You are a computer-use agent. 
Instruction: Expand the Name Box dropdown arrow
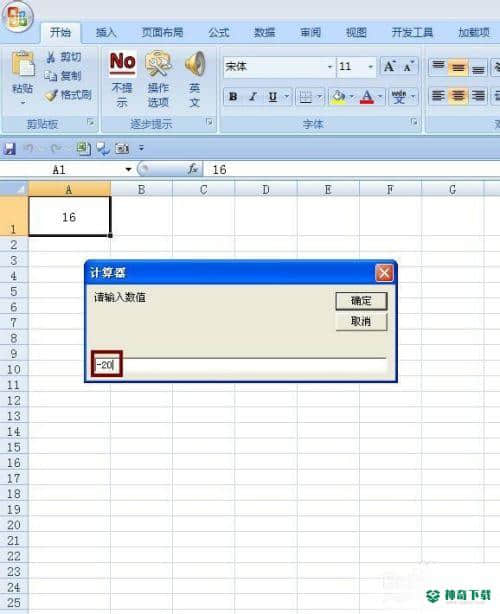point(128,170)
